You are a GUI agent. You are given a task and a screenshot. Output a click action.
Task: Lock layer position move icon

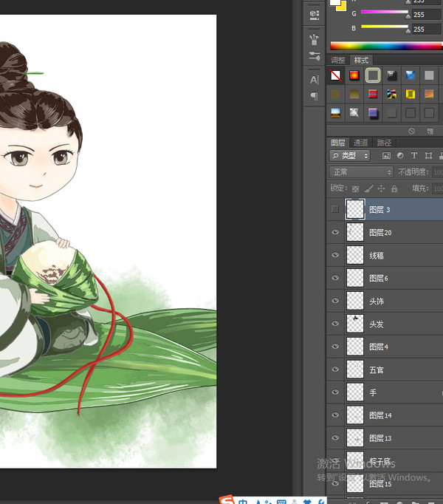(381, 188)
